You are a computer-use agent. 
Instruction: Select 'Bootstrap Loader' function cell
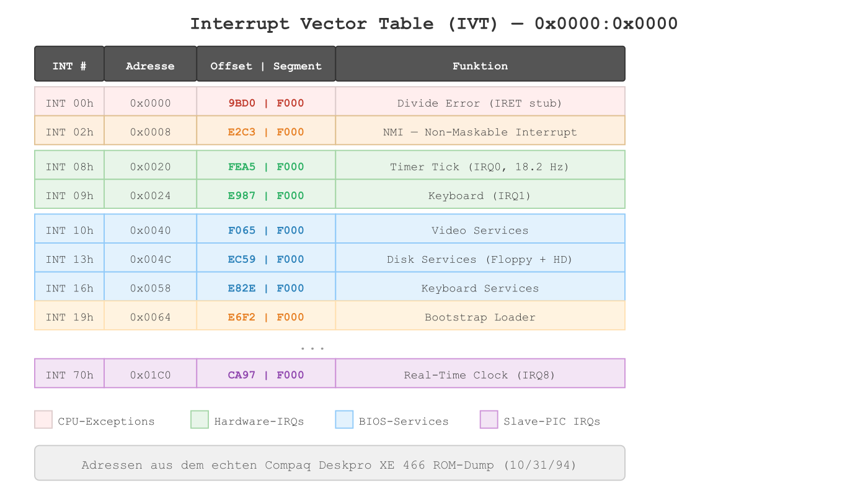[480, 316]
